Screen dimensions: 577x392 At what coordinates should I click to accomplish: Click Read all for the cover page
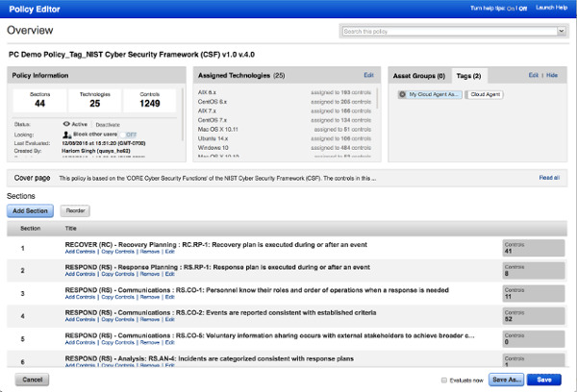[x=549, y=178]
